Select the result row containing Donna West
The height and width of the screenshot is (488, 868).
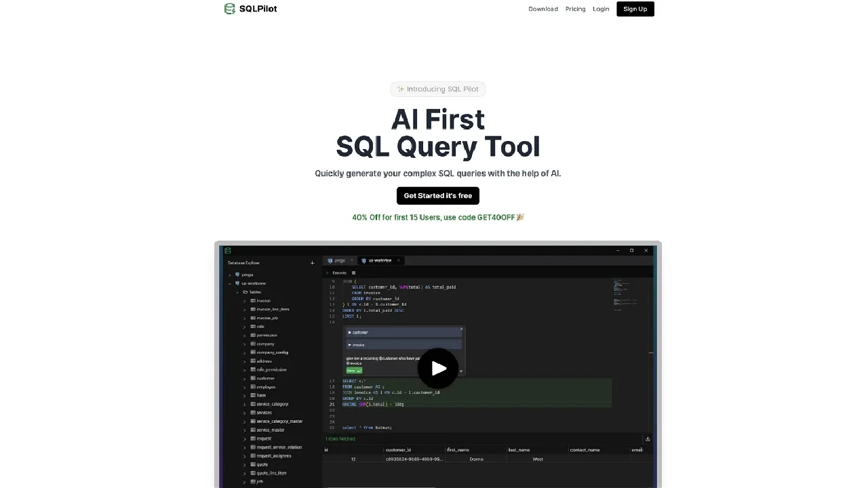pyautogui.click(x=475, y=459)
